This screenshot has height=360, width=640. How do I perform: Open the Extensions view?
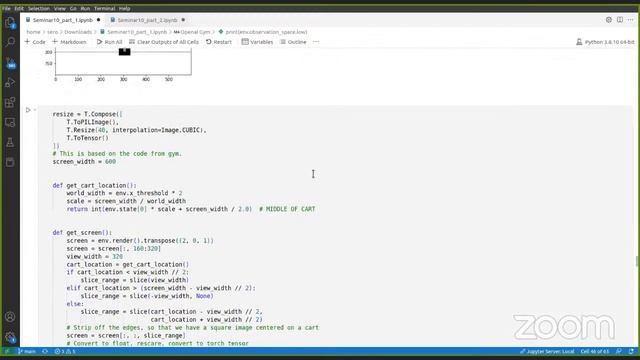click(10, 102)
